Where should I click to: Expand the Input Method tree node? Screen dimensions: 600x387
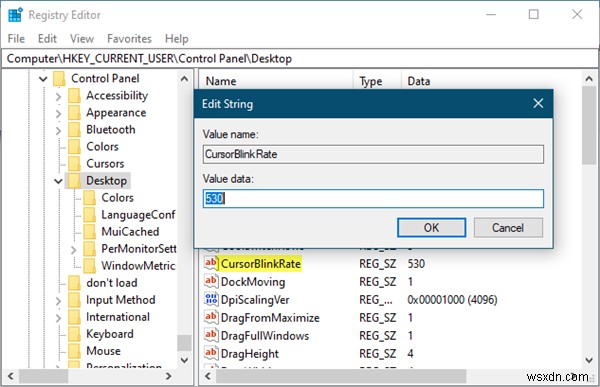click(x=58, y=301)
